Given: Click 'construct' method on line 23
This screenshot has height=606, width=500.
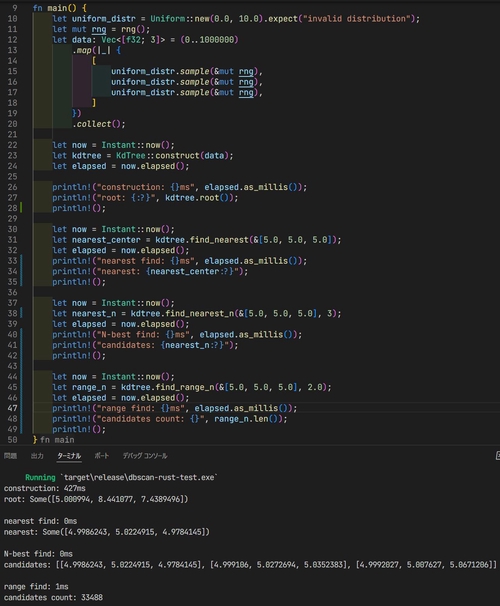Looking at the screenshot, I should 177,156.
